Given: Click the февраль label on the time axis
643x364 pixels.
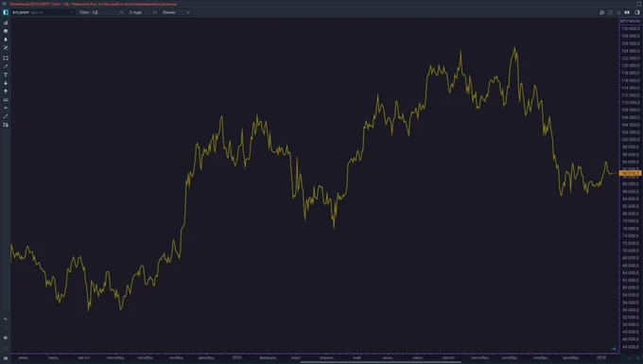Looking at the screenshot, I should [x=268, y=357].
